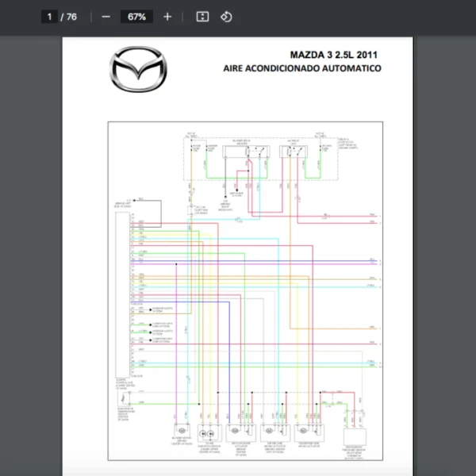Viewport: 476px width, 476px height.
Task: Rotate the document counterclockwise
Action: point(226,17)
